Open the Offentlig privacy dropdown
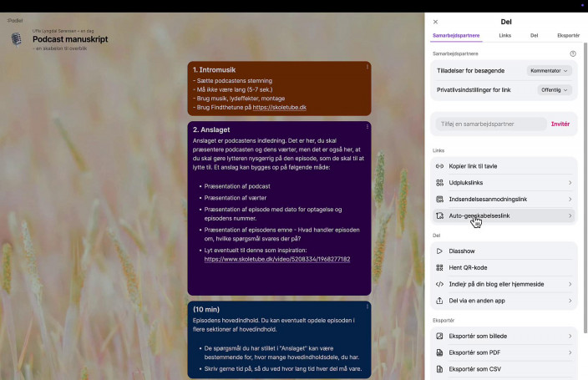The image size is (588, 380). click(554, 89)
